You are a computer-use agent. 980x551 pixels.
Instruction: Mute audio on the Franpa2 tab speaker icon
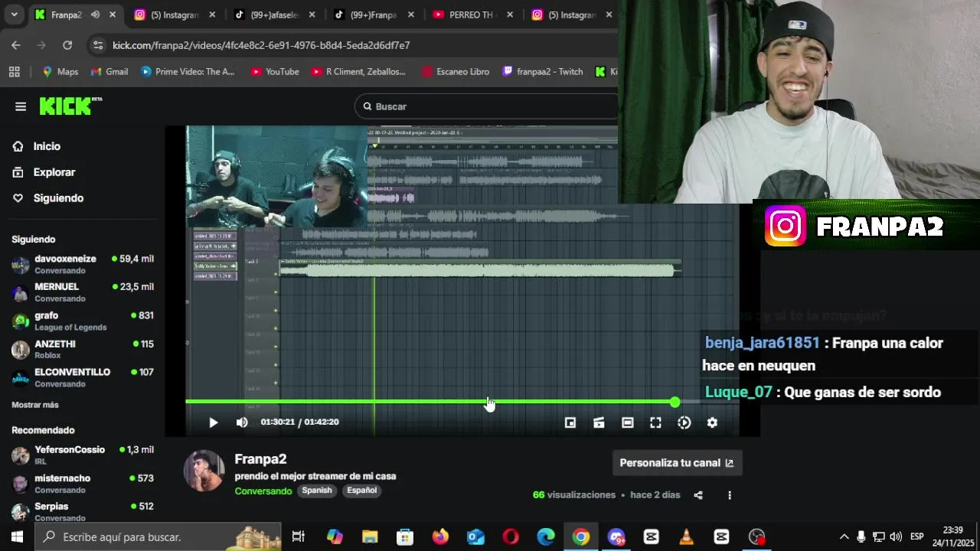[95, 15]
